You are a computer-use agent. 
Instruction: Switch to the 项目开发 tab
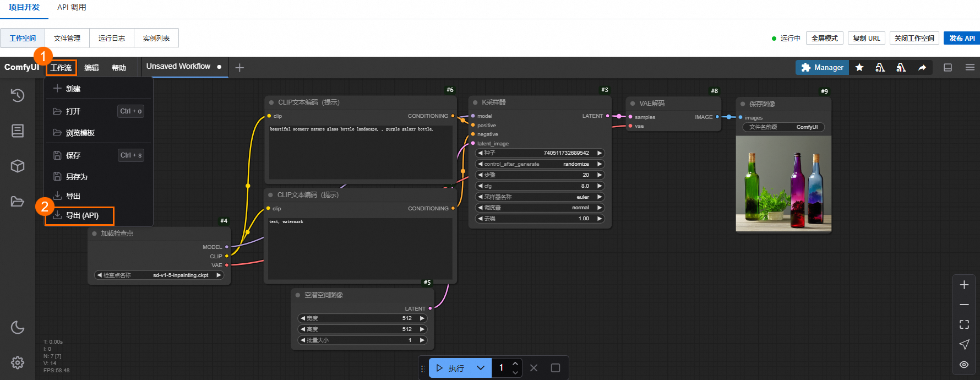click(24, 8)
